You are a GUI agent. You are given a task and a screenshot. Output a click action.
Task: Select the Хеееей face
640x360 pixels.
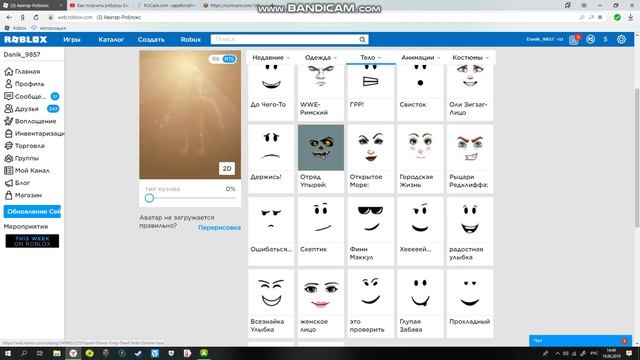point(420,231)
